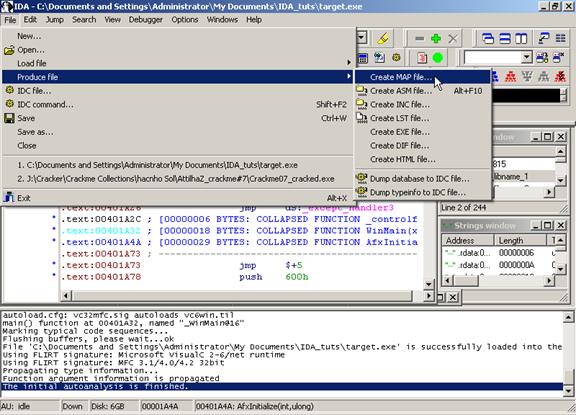
Task: Click the Length column header in Strings window
Action: [520, 241]
